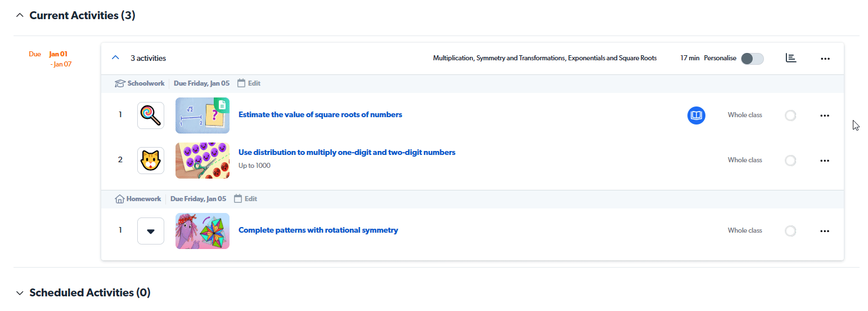Screen dimensions: 868x311
Task: Expand the Scheduled Activities section
Action: click(20, 293)
